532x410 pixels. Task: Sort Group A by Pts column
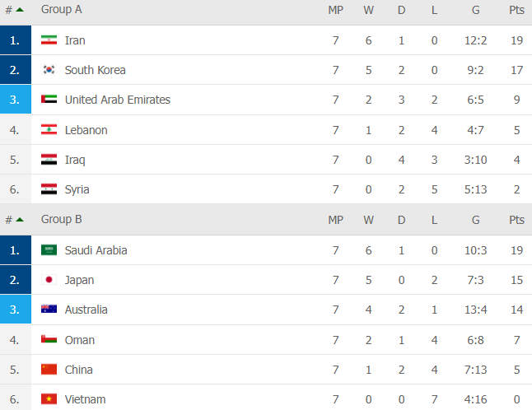pyautogui.click(x=516, y=10)
